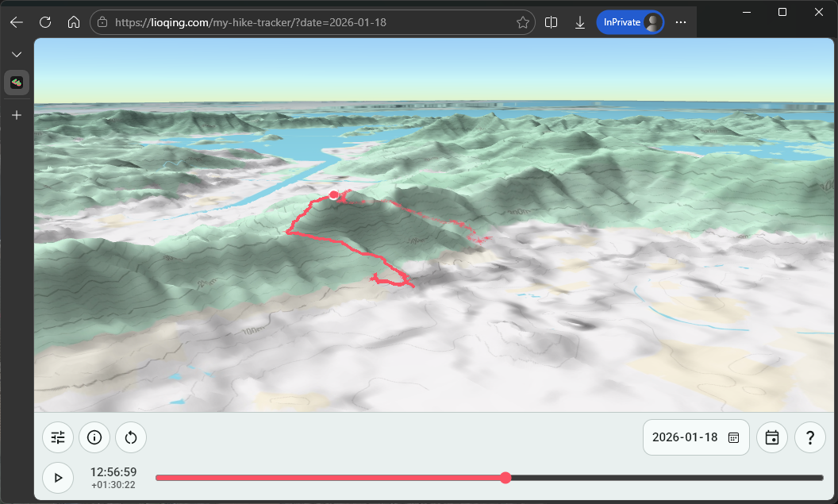Image resolution: width=838 pixels, height=504 pixels.
Task: Open the calendar event button
Action: click(772, 437)
